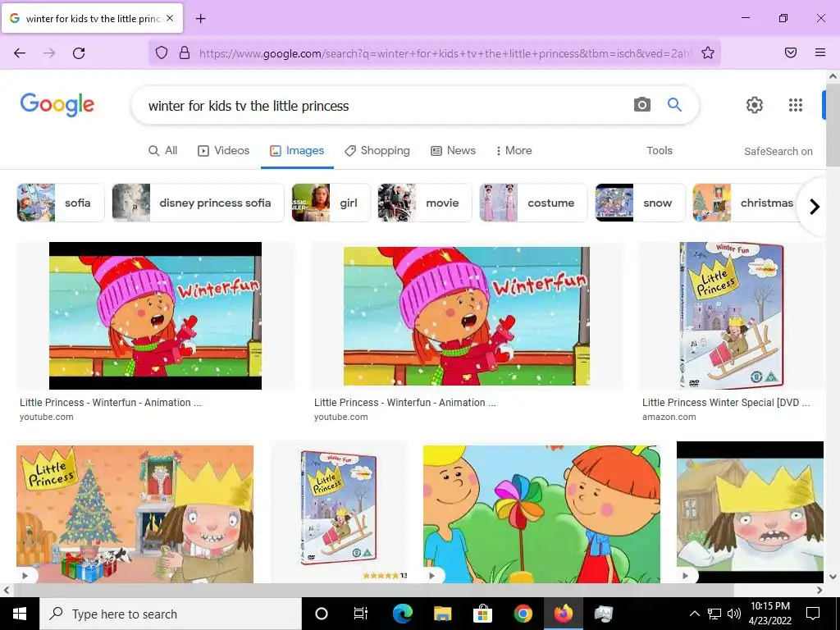Click the taskbar search box
The image size is (840, 630).
171,614
